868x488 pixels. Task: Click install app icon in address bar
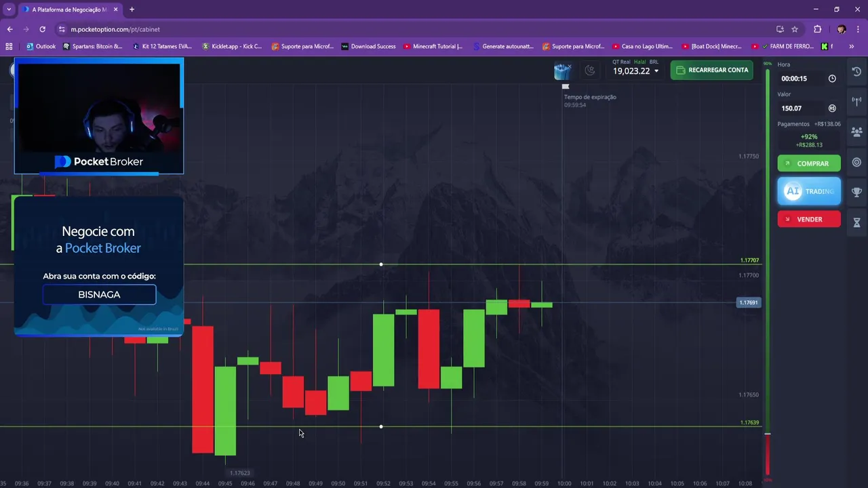click(x=780, y=29)
